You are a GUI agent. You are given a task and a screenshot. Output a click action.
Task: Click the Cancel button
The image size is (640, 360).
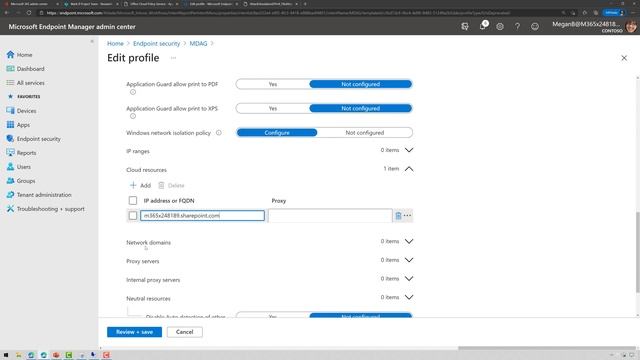click(184, 332)
